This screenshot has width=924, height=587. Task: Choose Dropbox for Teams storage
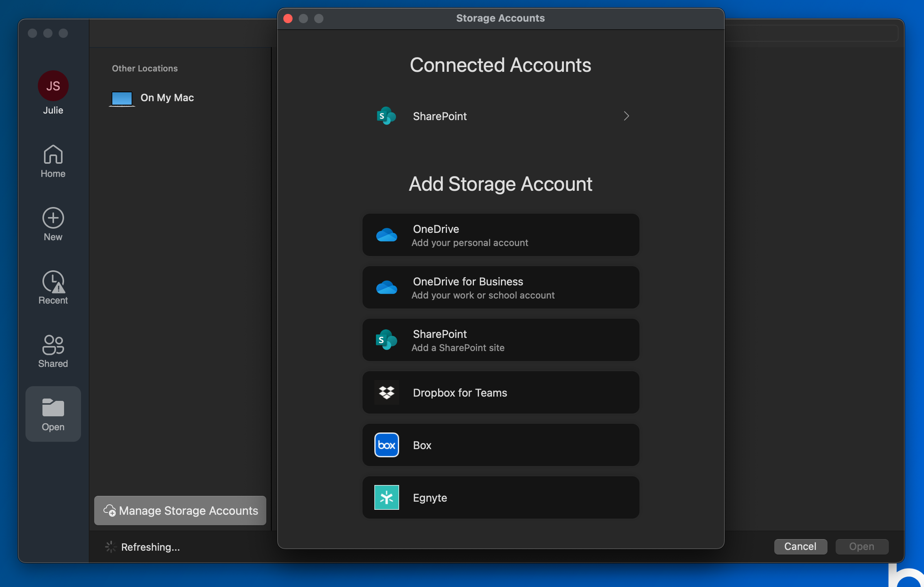pyautogui.click(x=501, y=392)
